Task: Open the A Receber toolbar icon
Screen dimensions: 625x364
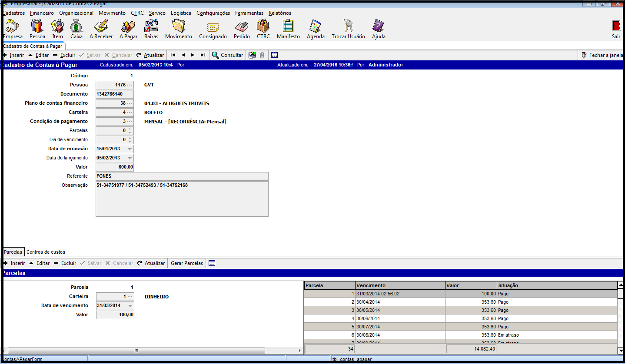Action: tap(101, 27)
